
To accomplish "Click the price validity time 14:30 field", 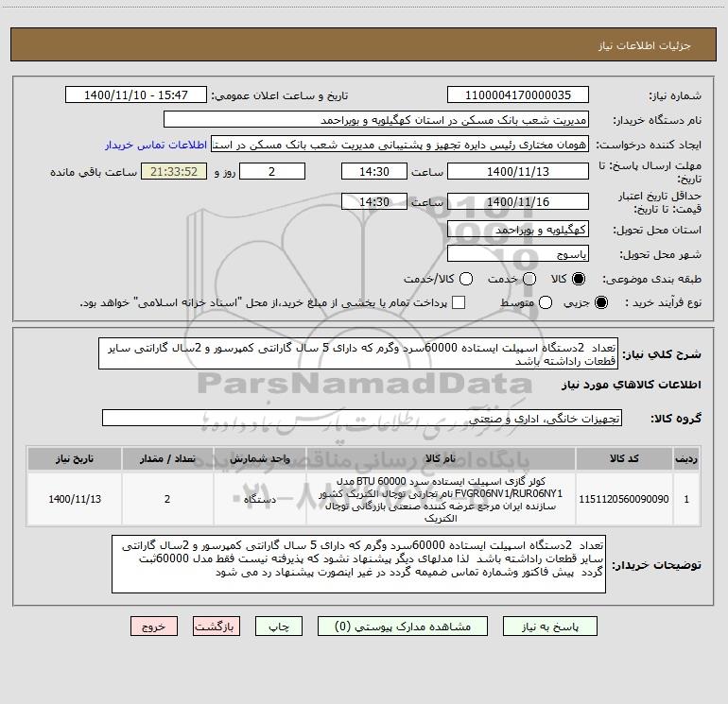I will coord(374,201).
